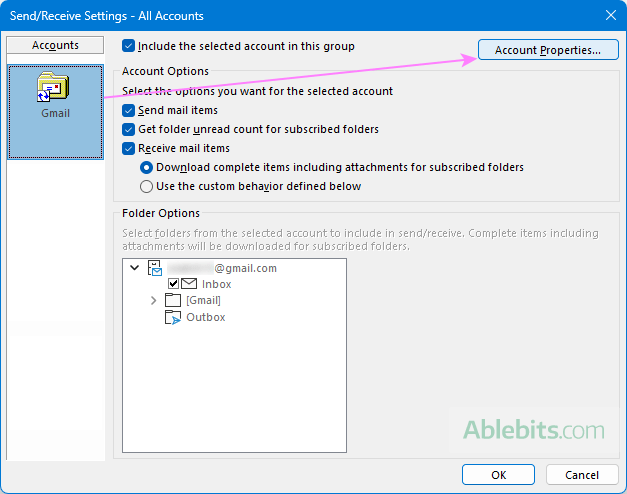Expand the [Gmail] folder node
The image size is (627, 494).
(154, 300)
